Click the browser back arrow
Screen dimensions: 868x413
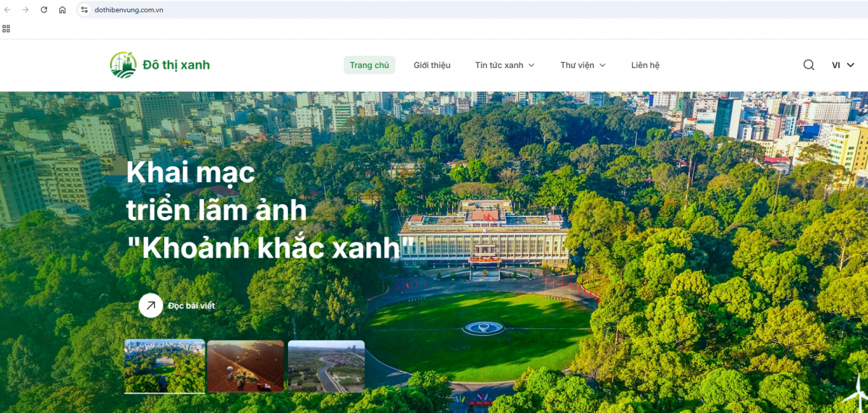(x=7, y=9)
